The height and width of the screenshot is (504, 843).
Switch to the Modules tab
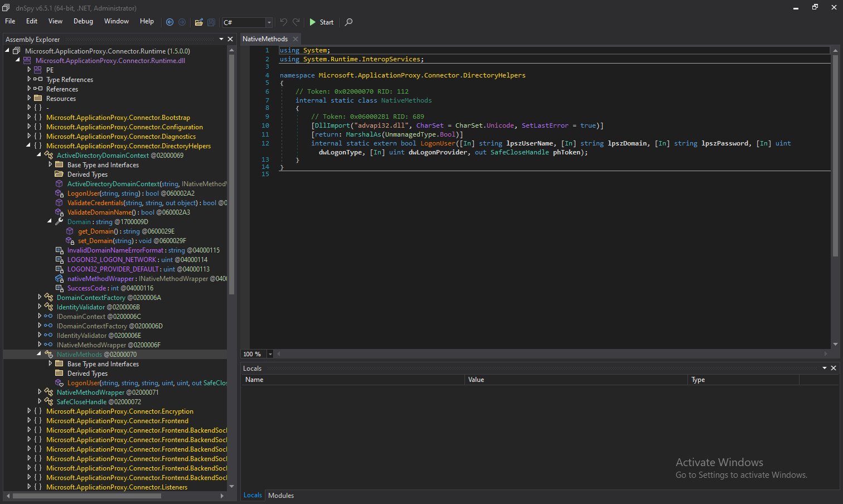[x=281, y=495]
